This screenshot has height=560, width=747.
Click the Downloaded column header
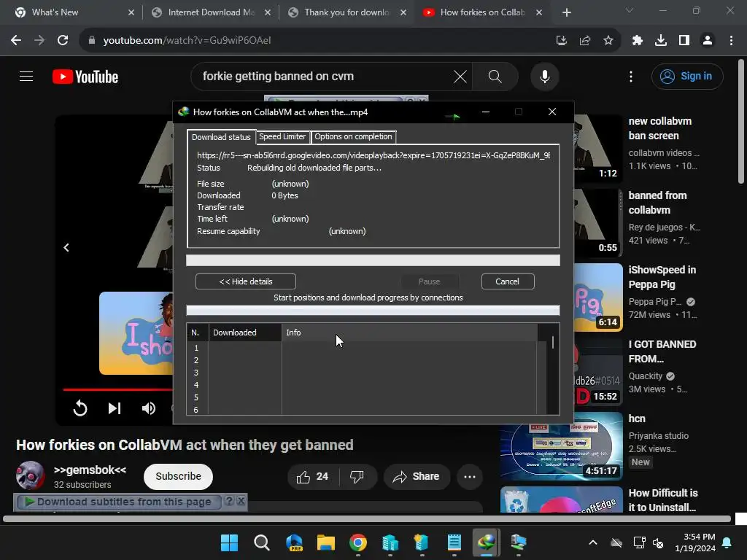pos(245,332)
